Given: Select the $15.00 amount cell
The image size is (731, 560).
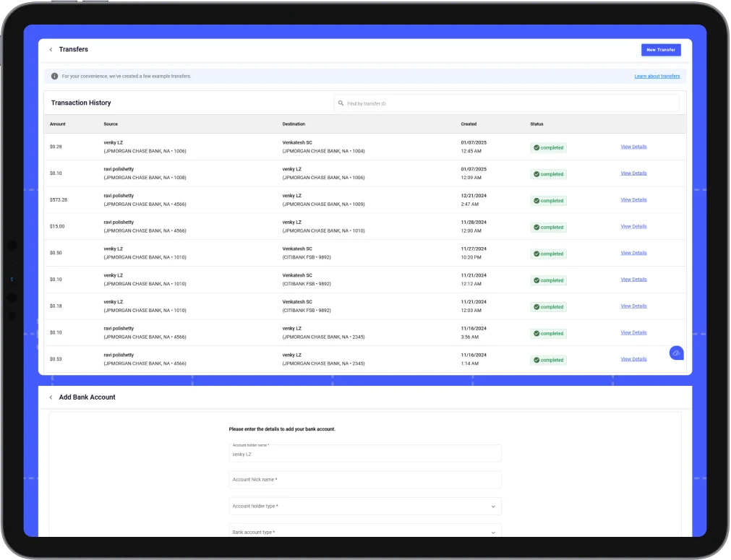Looking at the screenshot, I should click(x=57, y=226).
